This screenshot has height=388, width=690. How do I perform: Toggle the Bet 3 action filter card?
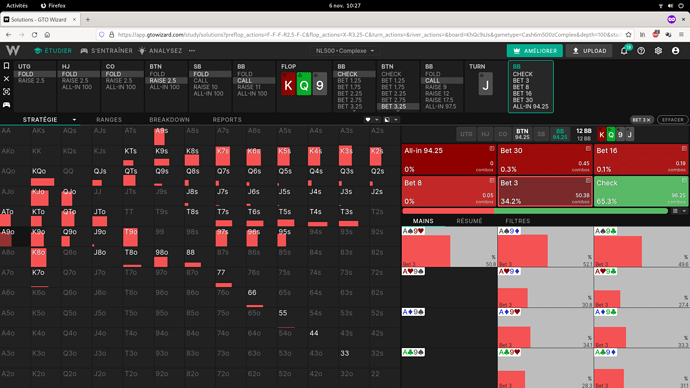(545, 191)
